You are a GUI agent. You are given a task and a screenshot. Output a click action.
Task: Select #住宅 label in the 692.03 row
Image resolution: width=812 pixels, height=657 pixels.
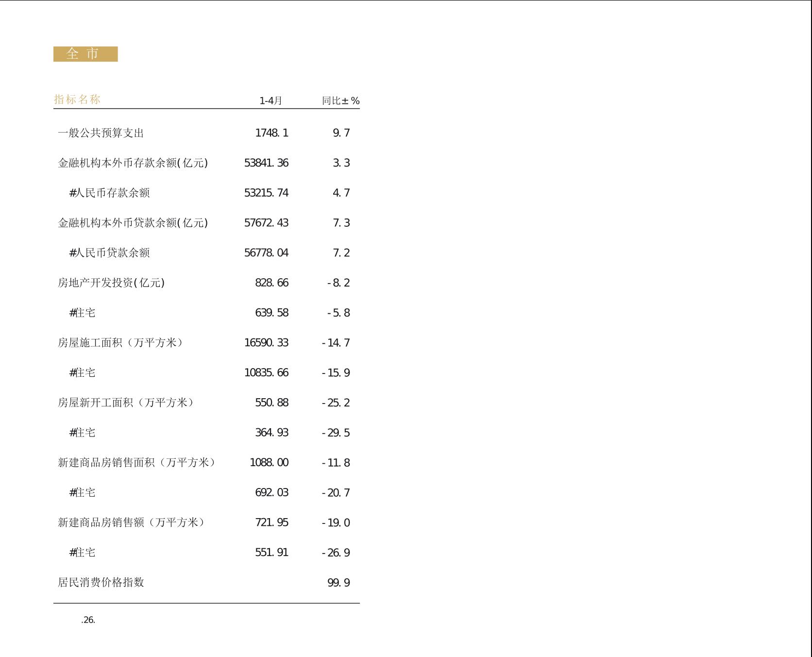tap(82, 492)
